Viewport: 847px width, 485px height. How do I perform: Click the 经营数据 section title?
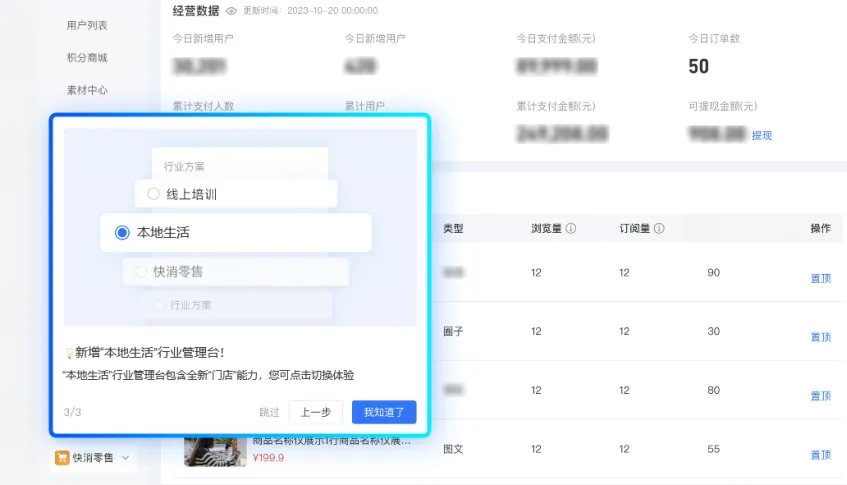click(196, 11)
